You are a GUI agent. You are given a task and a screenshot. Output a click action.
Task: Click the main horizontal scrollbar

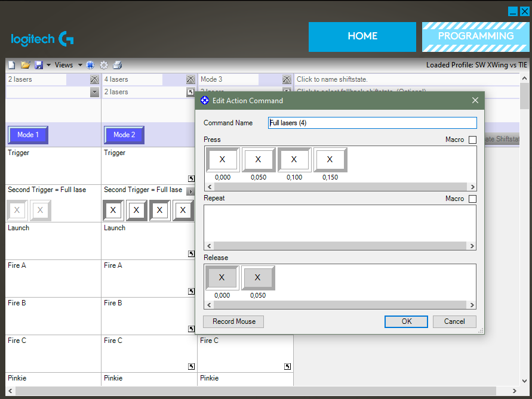256,391
